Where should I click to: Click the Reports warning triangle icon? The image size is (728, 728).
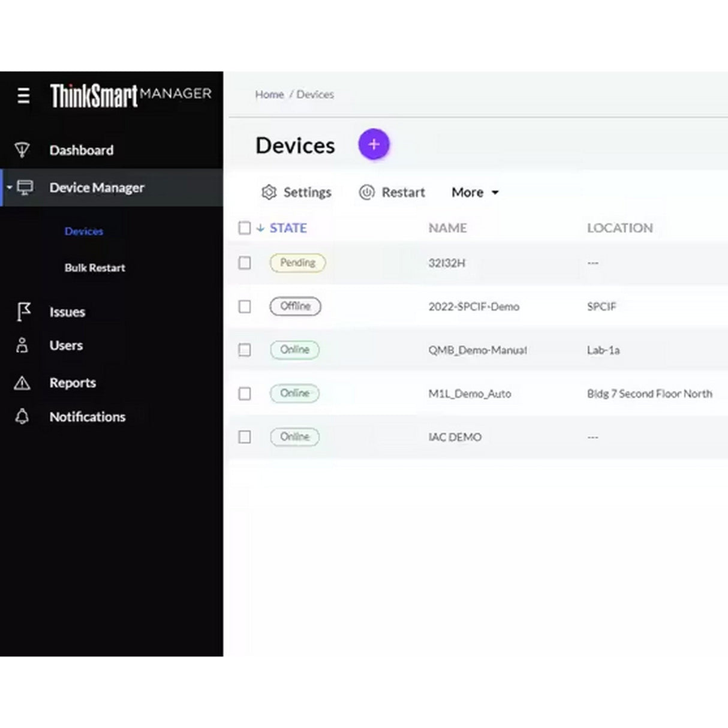click(x=23, y=383)
